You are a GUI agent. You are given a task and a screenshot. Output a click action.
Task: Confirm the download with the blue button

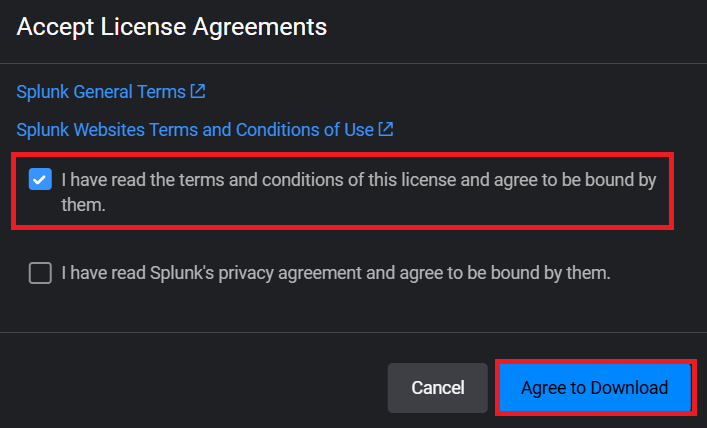tap(594, 387)
